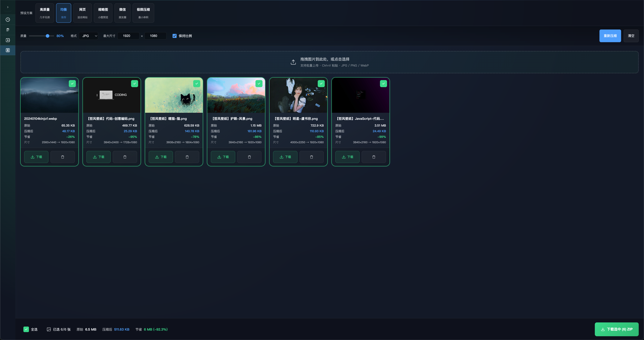Click the max width field showing 1920

tap(128, 36)
